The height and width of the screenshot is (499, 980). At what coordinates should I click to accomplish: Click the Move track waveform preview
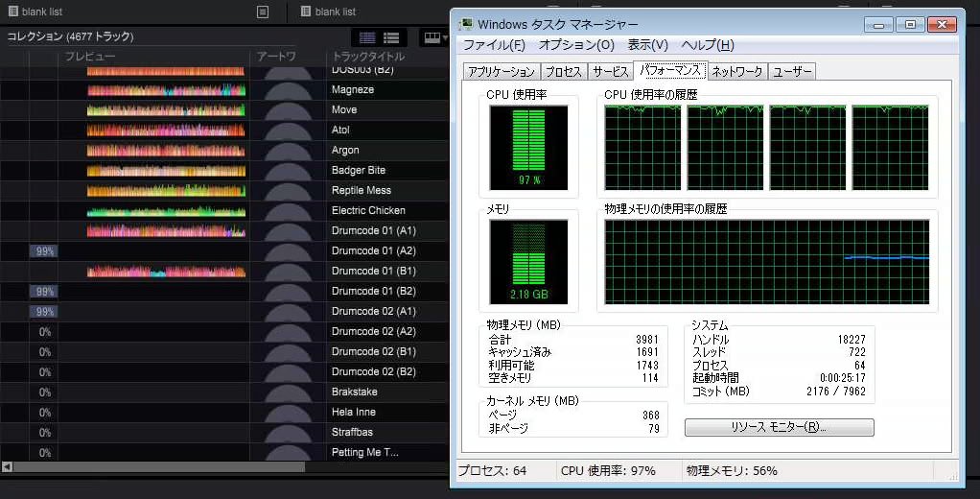click(x=166, y=110)
